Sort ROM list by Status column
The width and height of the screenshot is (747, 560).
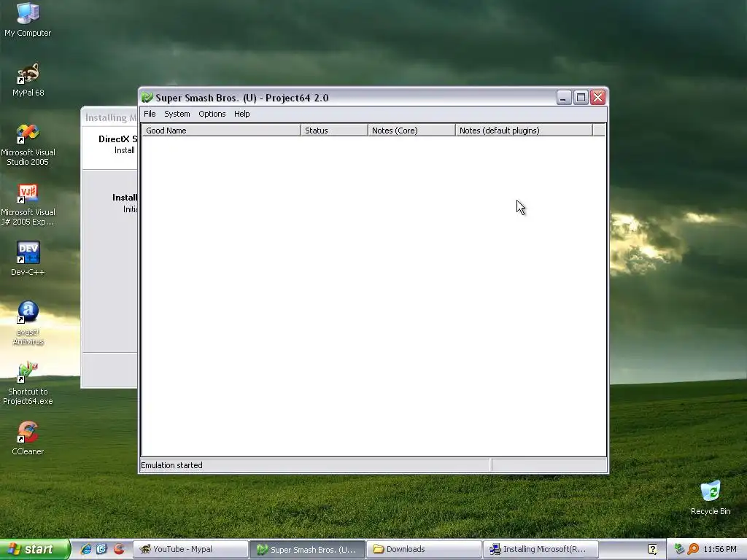(334, 130)
